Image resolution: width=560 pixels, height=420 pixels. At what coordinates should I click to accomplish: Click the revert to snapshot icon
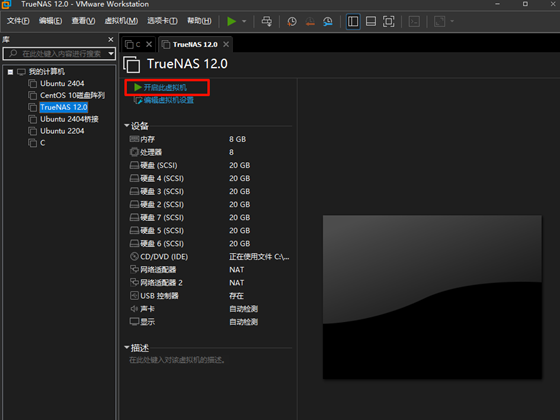tap(310, 21)
